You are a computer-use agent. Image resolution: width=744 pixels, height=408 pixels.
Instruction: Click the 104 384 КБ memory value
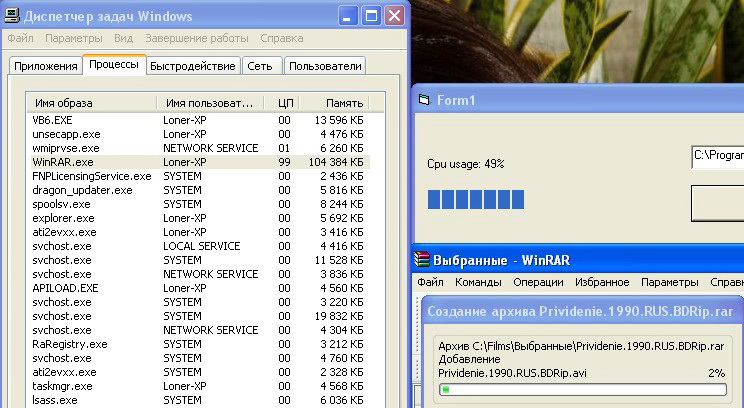tap(336, 162)
